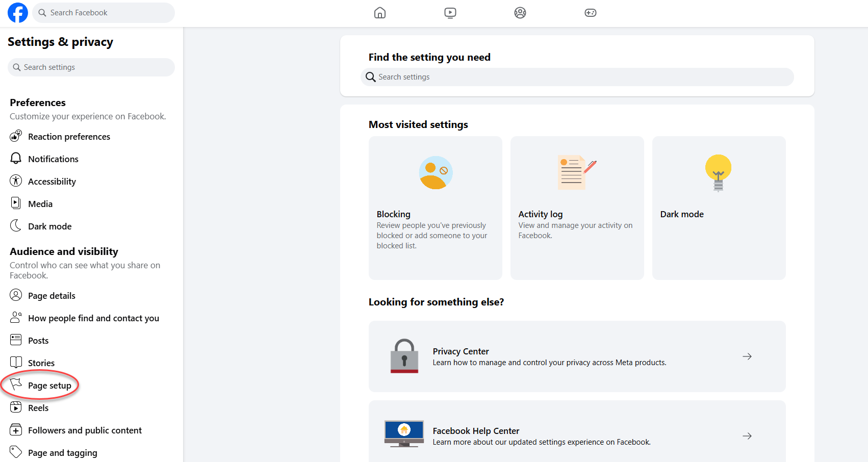Screen dimensions: 868x462
Task: Open the Dark mode card title
Action: [682, 214]
